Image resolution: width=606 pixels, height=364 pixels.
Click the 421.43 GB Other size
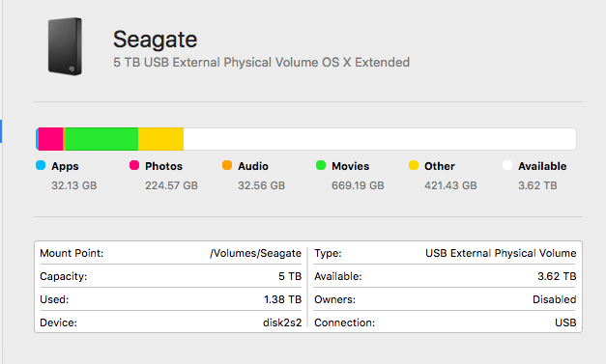click(x=450, y=185)
